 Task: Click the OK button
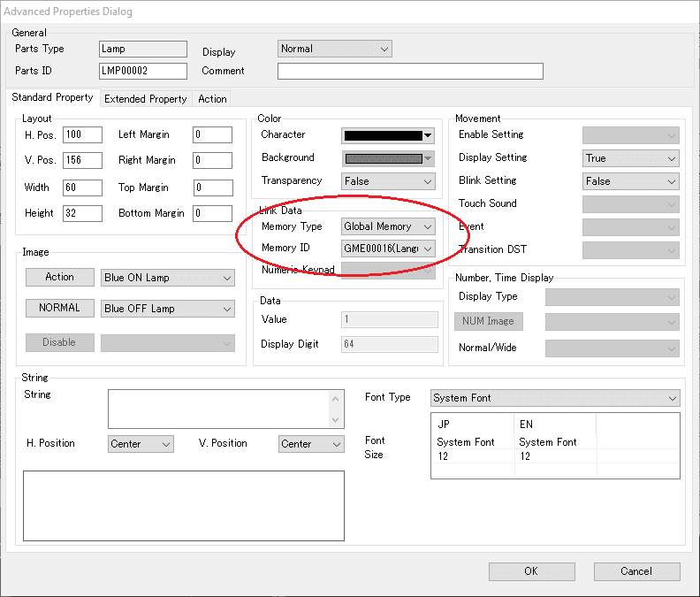tap(531, 571)
